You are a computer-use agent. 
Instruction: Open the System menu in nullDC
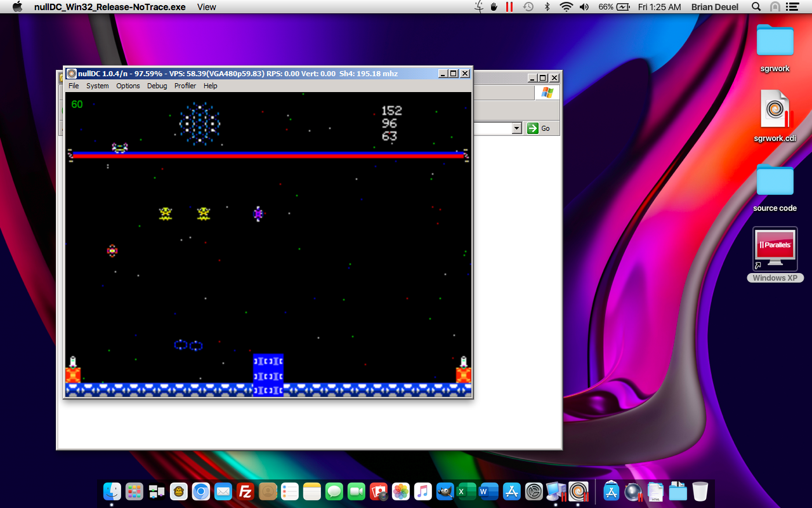click(97, 86)
